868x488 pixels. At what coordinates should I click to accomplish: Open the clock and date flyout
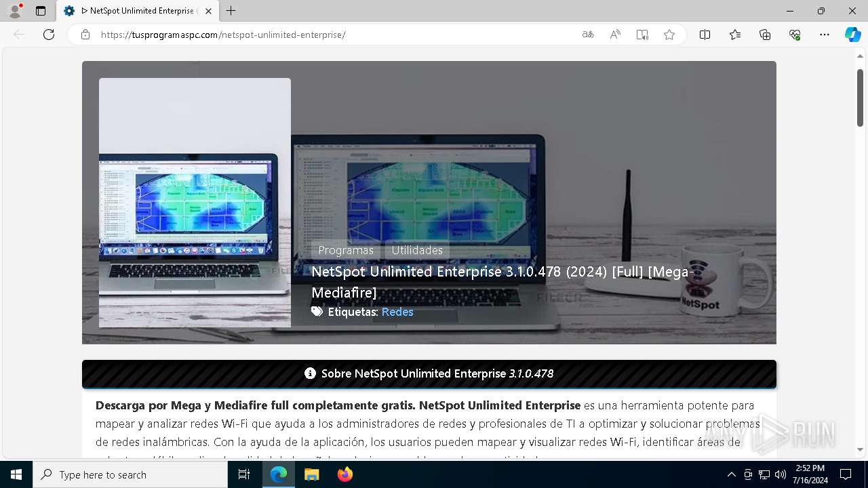coord(810,474)
